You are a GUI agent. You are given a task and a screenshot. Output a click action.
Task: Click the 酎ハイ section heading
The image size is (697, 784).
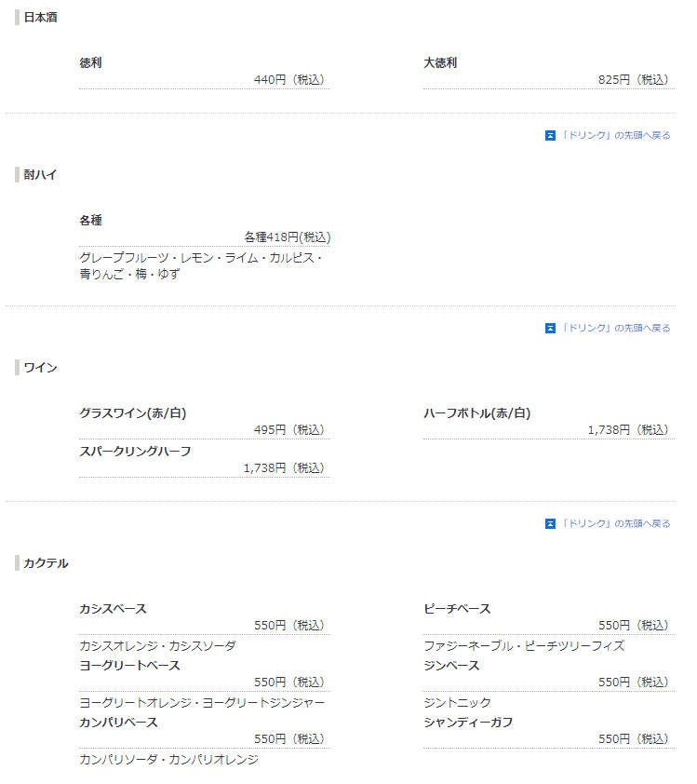point(40,174)
